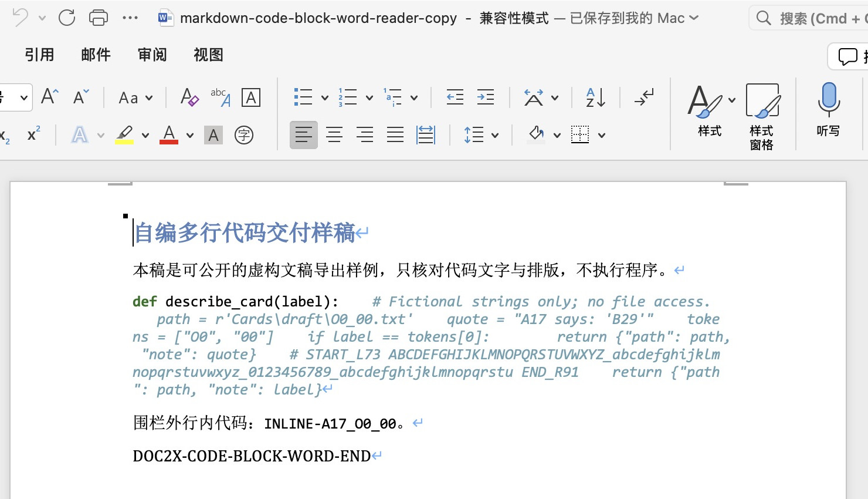Expand shading color dropdown arrow
The image size is (868, 499).
[557, 136]
